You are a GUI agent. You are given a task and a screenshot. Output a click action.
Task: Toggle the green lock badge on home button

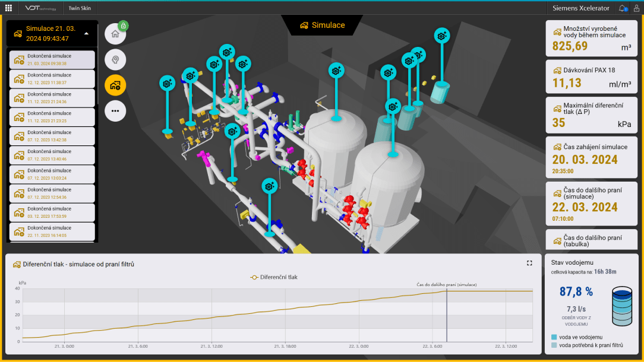(123, 26)
